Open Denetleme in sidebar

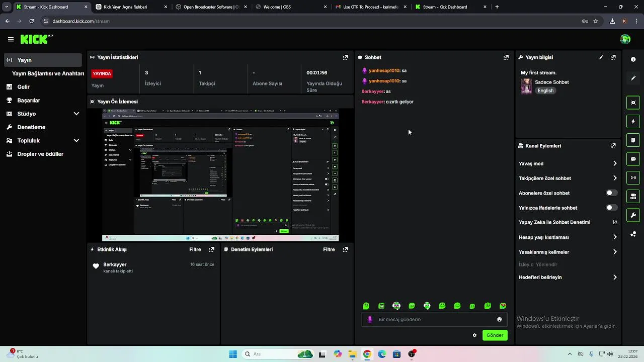pos(31,127)
